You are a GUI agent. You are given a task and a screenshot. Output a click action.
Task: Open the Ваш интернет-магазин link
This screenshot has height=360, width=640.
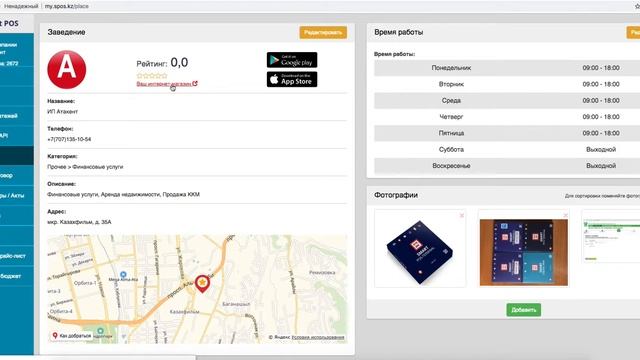coord(164,84)
